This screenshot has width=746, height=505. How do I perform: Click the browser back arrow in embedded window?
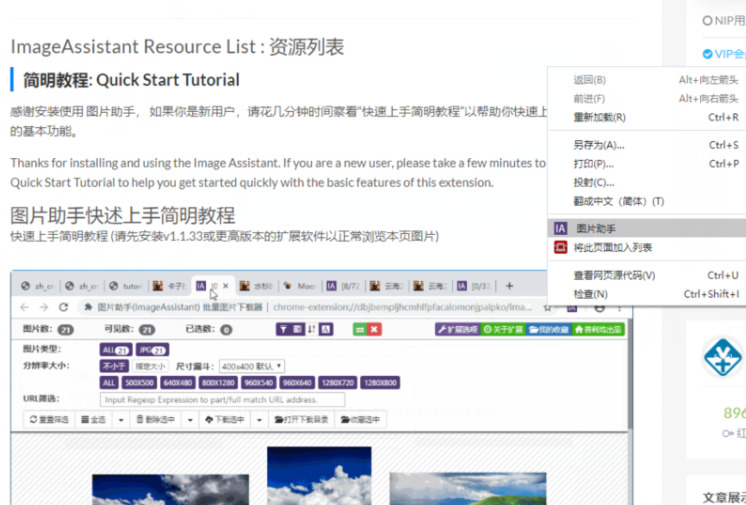pos(25,307)
